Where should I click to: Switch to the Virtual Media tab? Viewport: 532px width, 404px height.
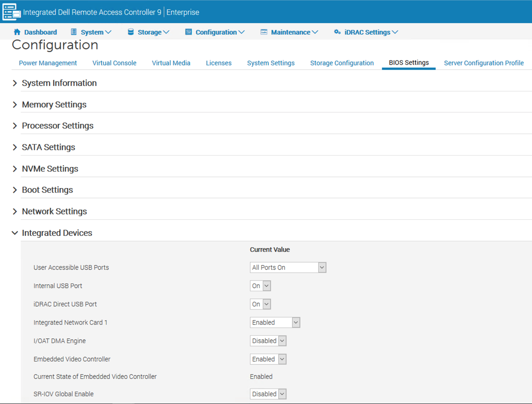click(171, 63)
